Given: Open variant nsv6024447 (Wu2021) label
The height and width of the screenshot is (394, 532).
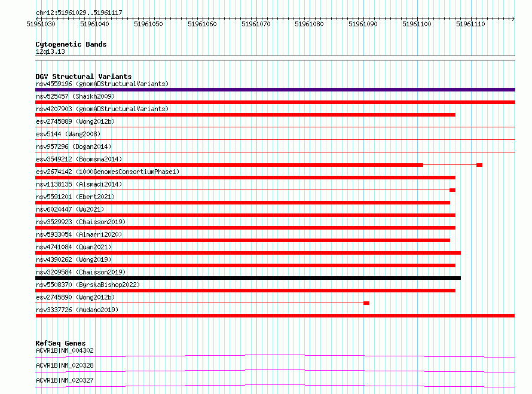Looking at the screenshot, I should click(70, 209).
